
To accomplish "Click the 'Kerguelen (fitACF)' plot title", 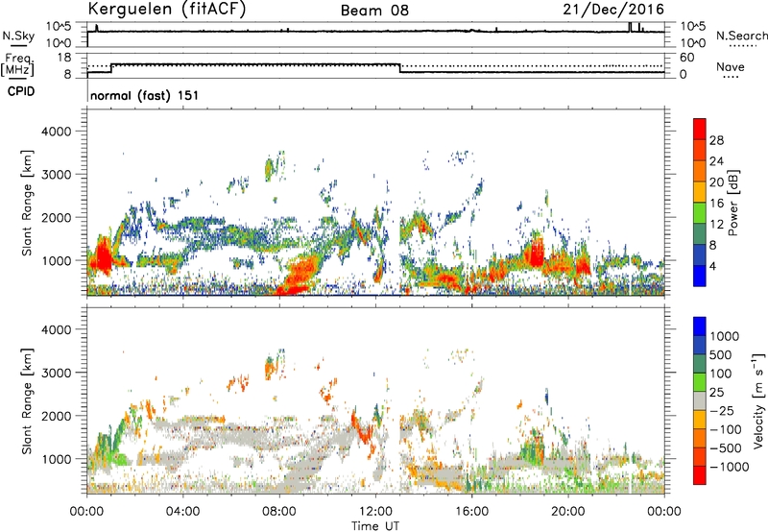I will 166,9.
